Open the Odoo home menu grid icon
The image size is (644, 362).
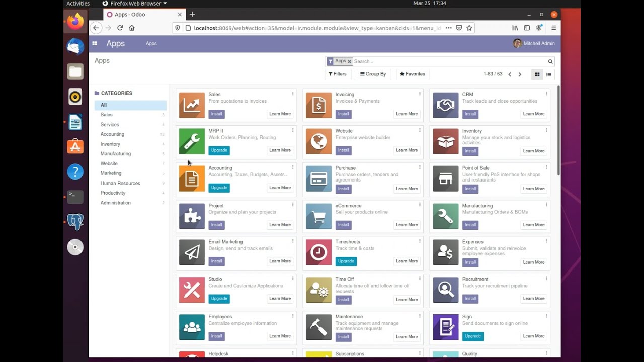pos(94,43)
